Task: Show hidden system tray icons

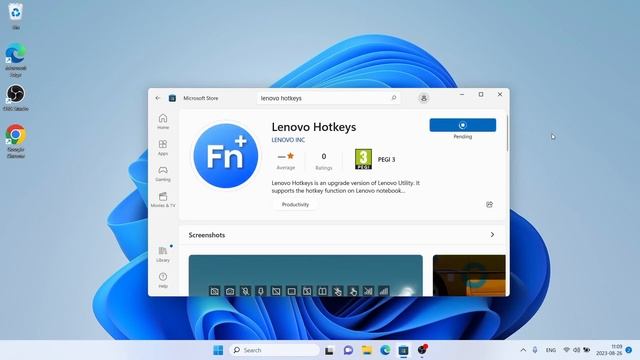Action: point(523,350)
